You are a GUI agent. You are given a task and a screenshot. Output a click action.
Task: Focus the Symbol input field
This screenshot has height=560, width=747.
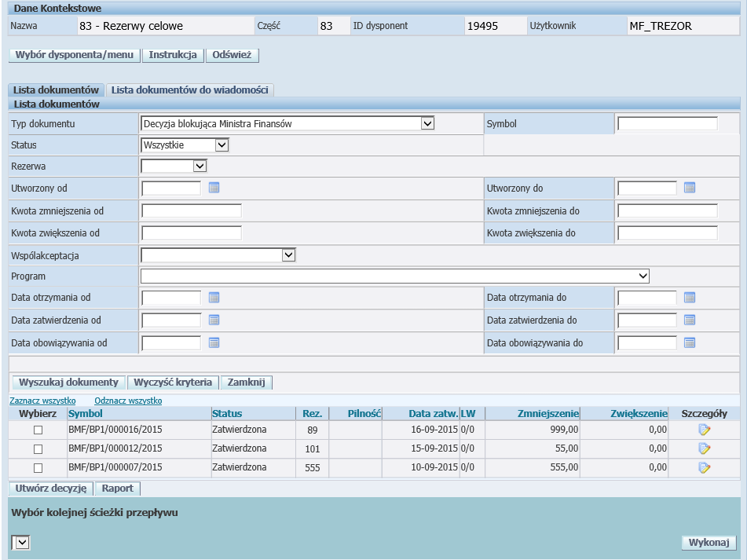tap(668, 124)
